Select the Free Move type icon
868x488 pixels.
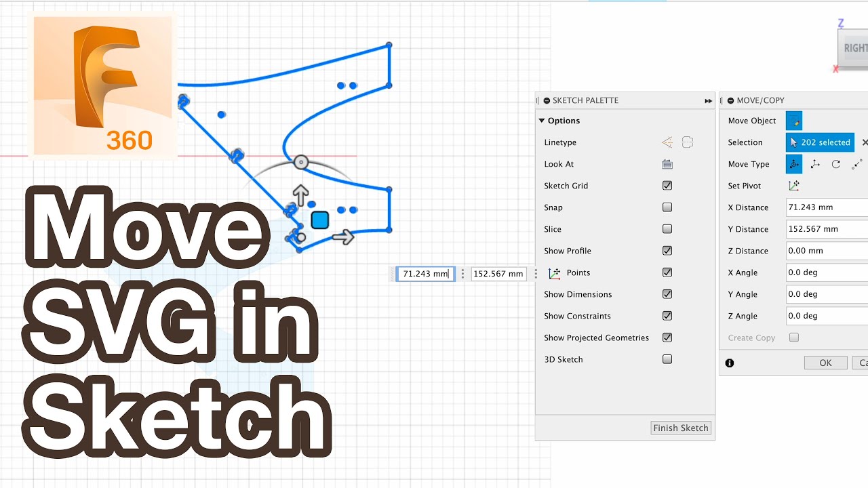click(x=794, y=164)
